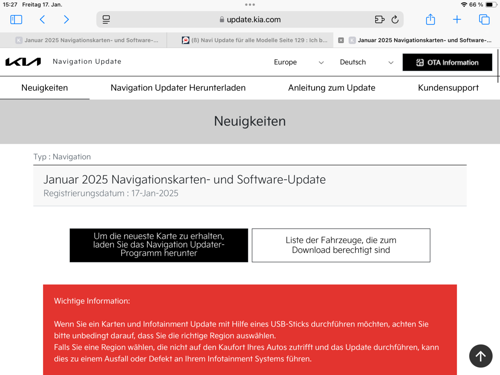The width and height of the screenshot is (500, 375).
Task: Click the Navigation Updater download button
Action: click(159, 245)
